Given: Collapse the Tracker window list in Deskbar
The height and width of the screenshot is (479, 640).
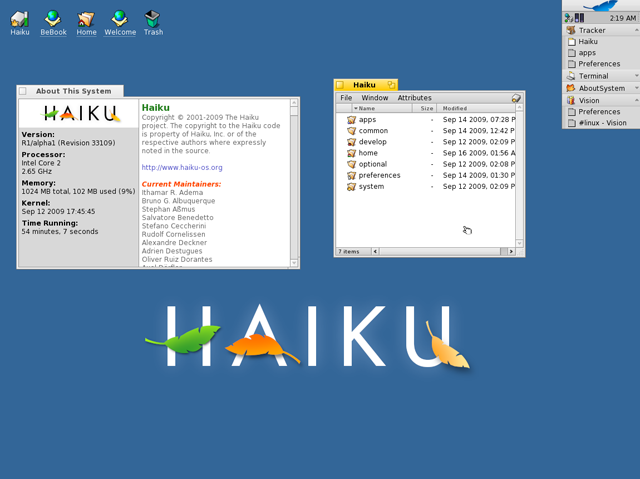Looking at the screenshot, I should point(636,30).
